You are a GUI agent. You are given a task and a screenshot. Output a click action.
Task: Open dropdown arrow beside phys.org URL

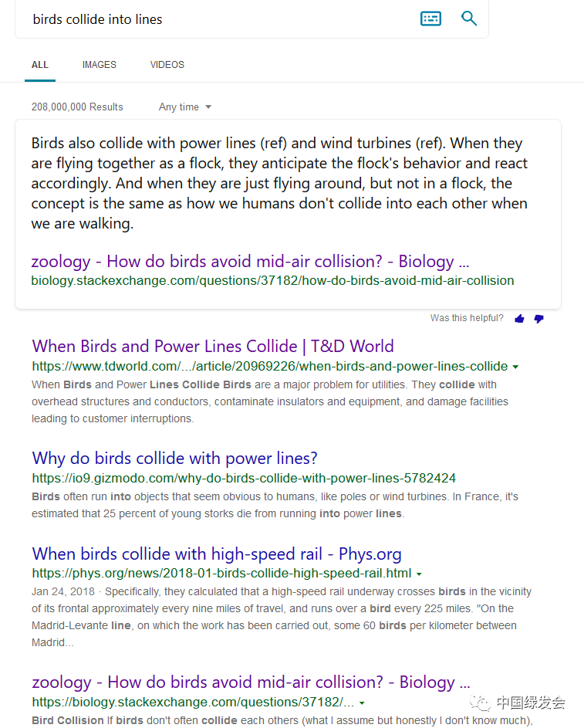pos(419,574)
